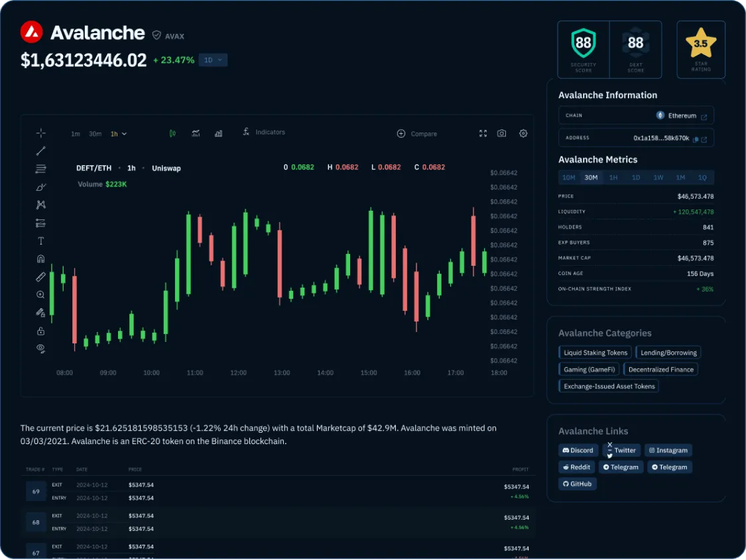This screenshot has height=560, width=746.
Task: Select the 1Q metrics tab
Action: 702,178
